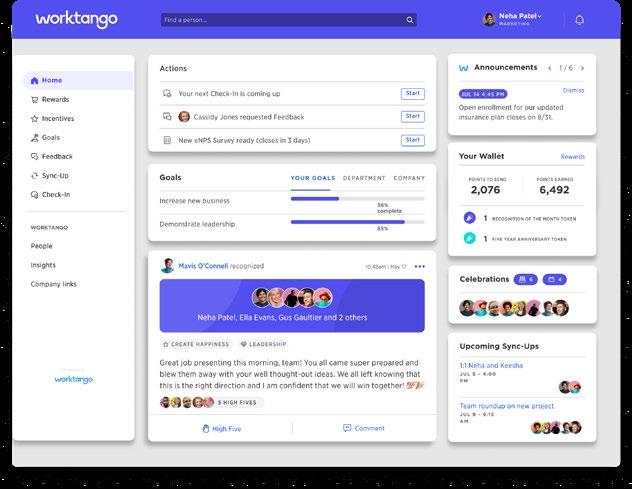Click Demonstrate leadership progress bar

(x=358, y=222)
